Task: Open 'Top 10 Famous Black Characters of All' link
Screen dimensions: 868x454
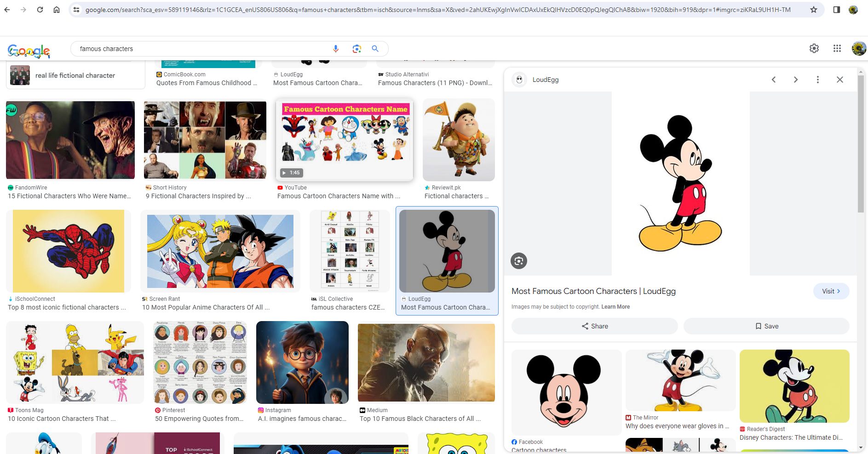Action: pos(420,419)
